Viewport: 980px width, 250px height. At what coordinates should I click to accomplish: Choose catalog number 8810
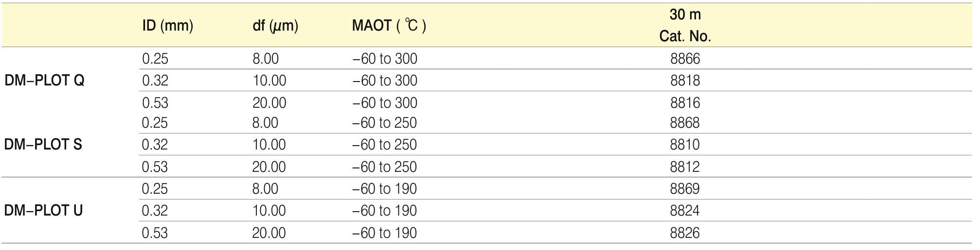[x=684, y=145]
